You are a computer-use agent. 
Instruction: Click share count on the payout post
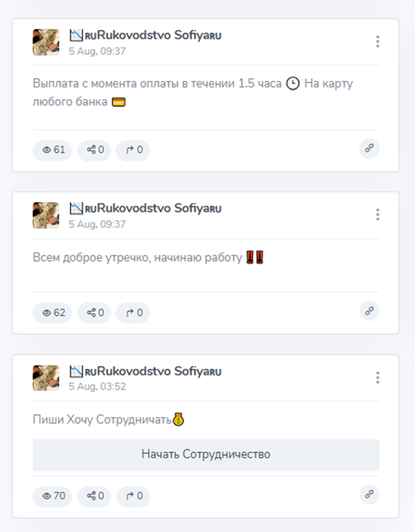(x=94, y=150)
